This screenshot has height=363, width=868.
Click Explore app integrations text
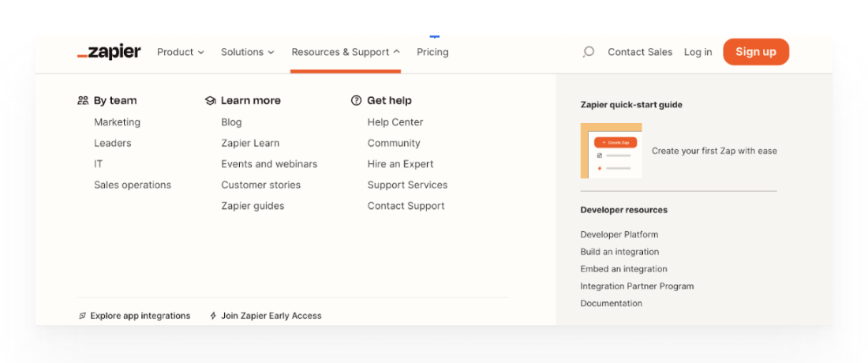coord(140,316)
